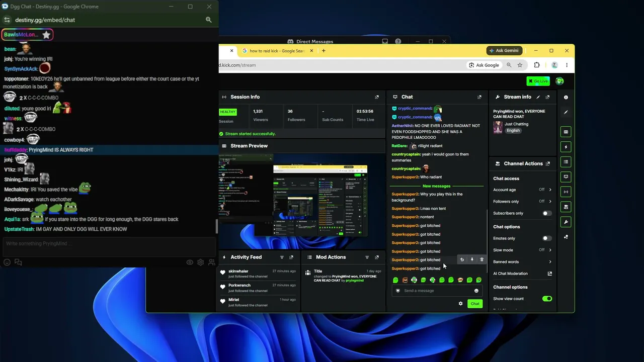Delete the hovered Superkupper2 chat message
Viewport: 644px width, 362px height.
click(481, 259)
